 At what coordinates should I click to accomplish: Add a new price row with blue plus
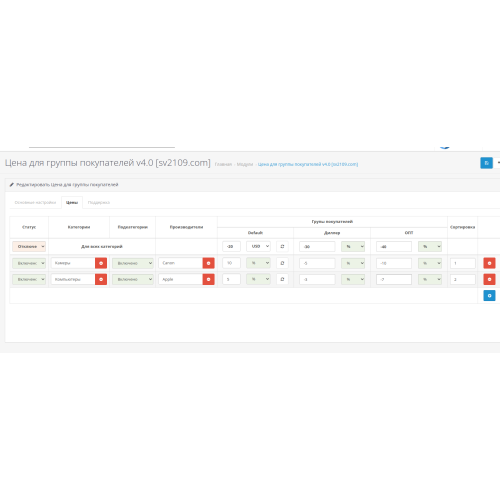click(x=489, y=295)
